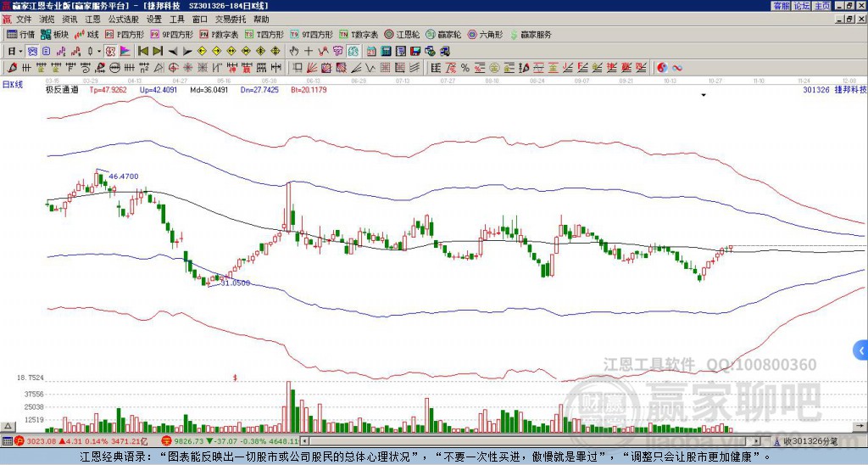
Task: Select the red pencil drawing tool
Action: pyautogui.click(x=12, y=68)
